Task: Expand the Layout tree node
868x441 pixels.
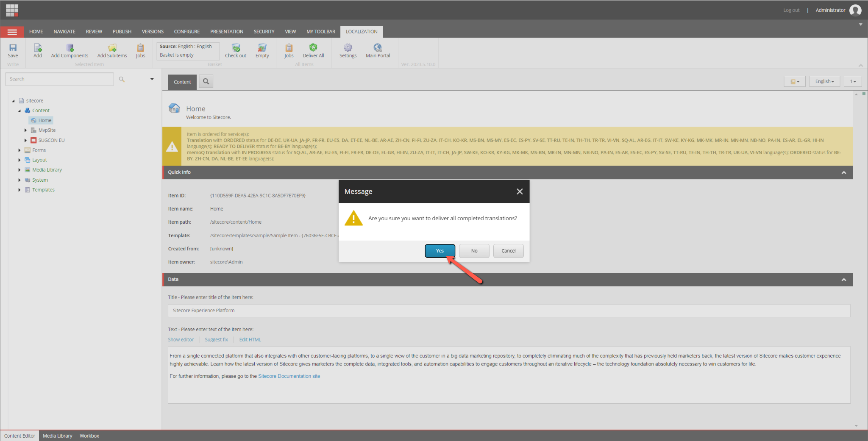Action: (19, 160)
